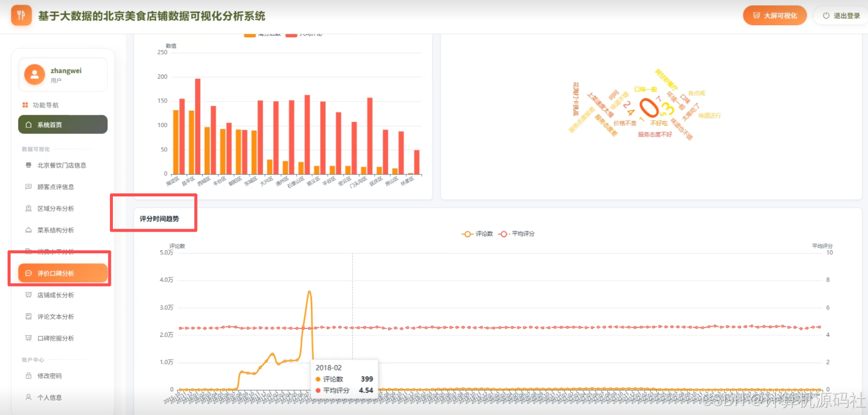Toggle the 平均评分 series in the legend

pos(516,234)
